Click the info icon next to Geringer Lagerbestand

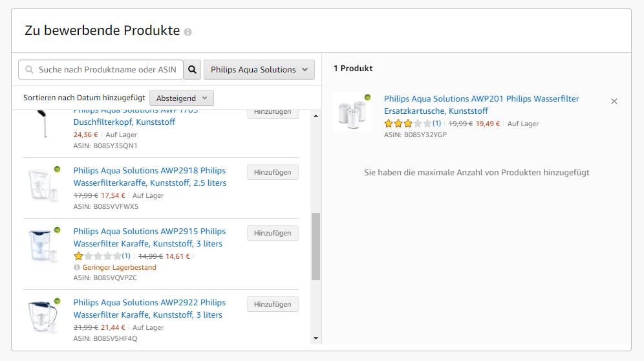[x=77, y=267]
